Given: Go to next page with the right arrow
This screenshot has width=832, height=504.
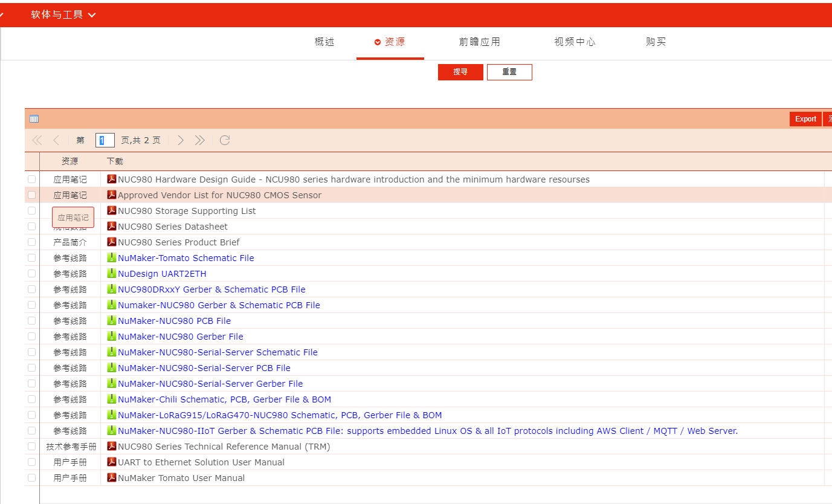Looking at the screenshot, I should pos(180,140).
